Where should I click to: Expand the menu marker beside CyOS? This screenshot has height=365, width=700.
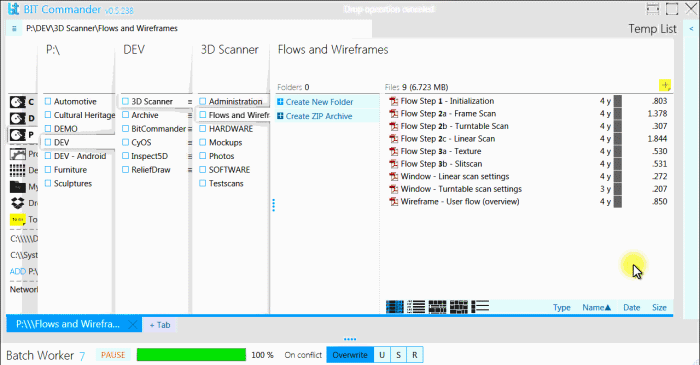190,143
